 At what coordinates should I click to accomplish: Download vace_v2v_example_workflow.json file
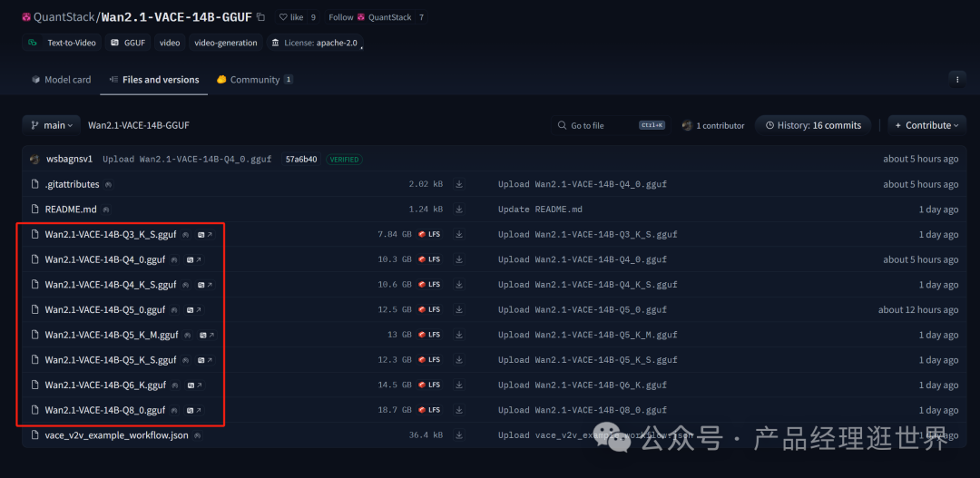459,434
